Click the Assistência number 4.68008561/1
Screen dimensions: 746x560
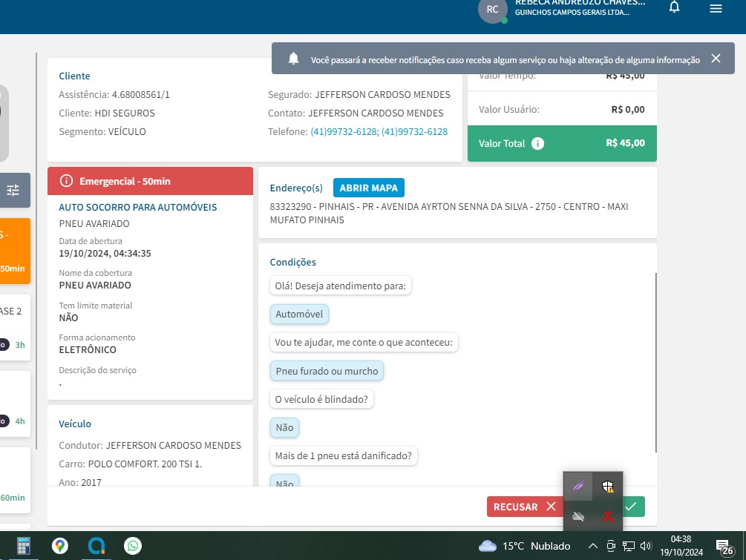pos(141,95)
